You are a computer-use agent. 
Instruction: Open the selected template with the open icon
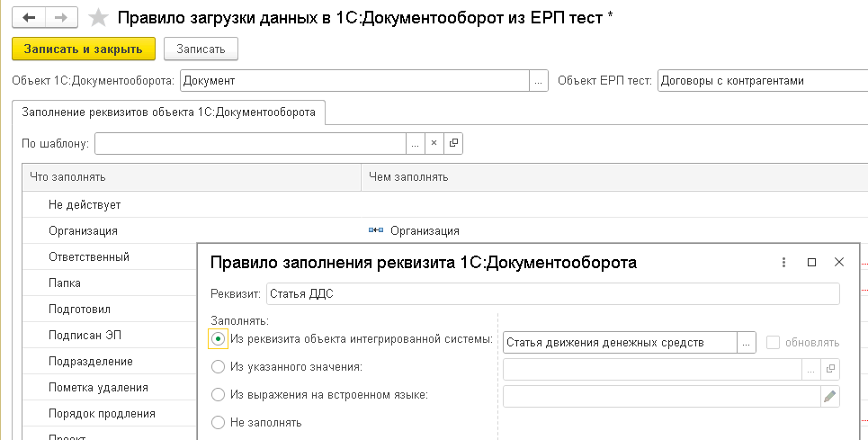(x=452, y=143)
